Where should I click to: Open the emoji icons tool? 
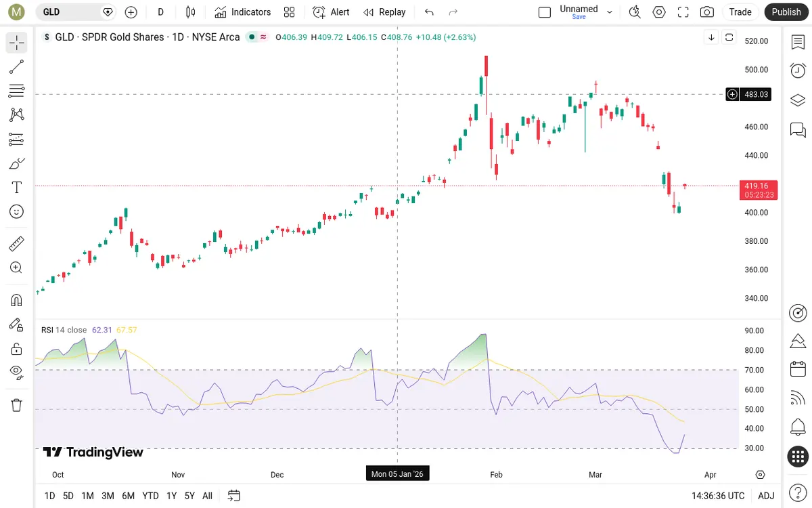[x=17, y=211]
